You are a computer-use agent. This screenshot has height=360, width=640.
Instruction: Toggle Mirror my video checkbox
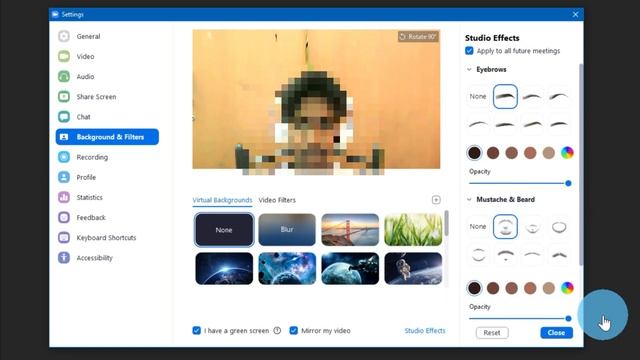[x=293, y=330]
